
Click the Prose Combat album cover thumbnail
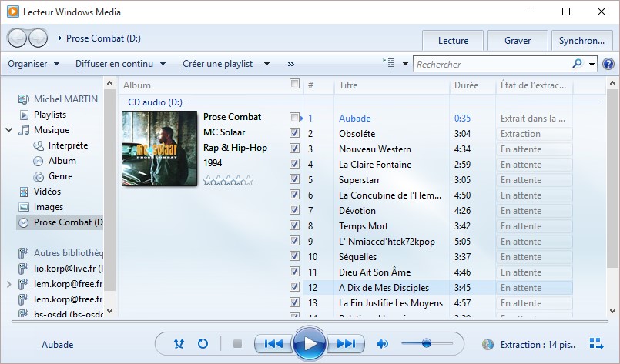tap(159, 149)
